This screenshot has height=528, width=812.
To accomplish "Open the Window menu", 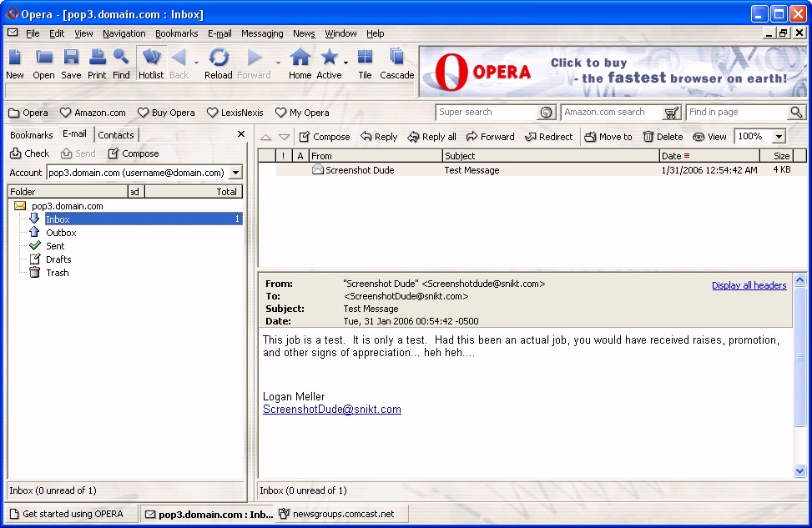I will (x=340, y=33).
